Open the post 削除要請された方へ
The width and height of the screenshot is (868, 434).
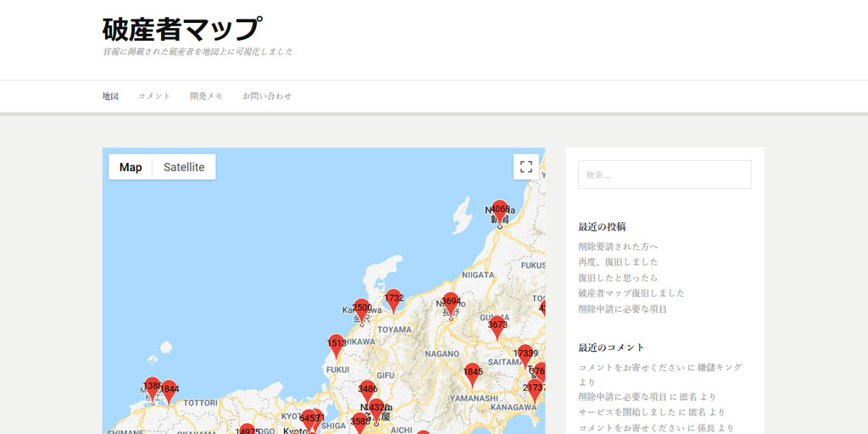618,247
